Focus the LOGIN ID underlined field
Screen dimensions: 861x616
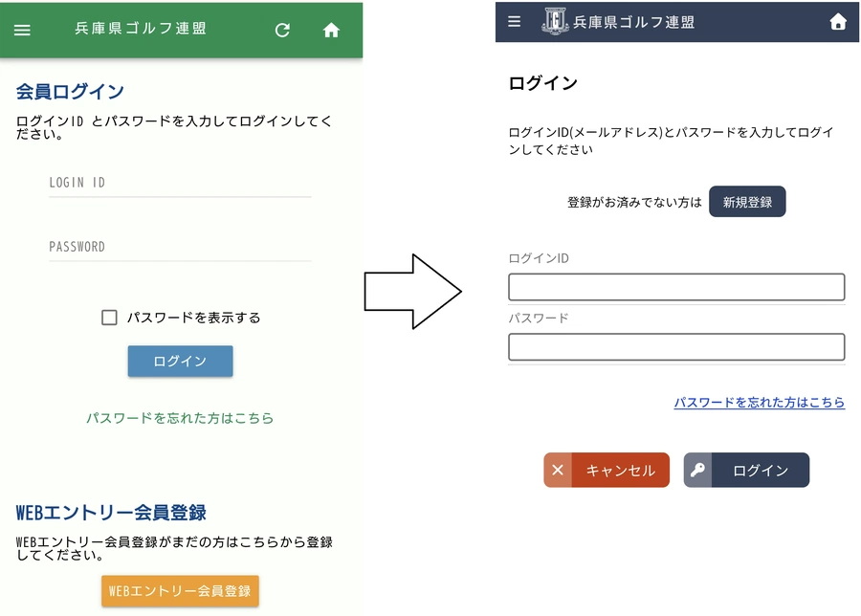pos(180,183)
